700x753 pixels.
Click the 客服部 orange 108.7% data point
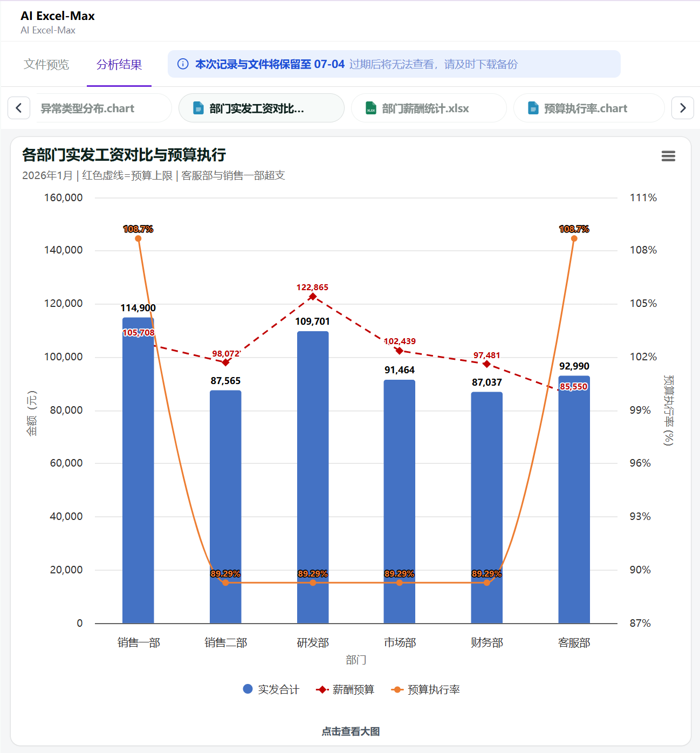point(574,238)
